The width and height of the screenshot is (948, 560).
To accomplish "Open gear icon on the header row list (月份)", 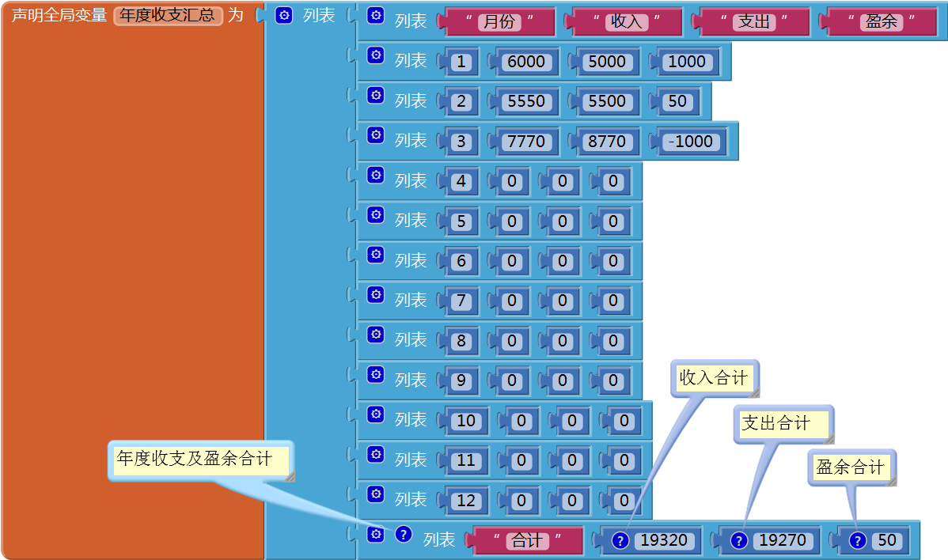I will click(376, 15).
